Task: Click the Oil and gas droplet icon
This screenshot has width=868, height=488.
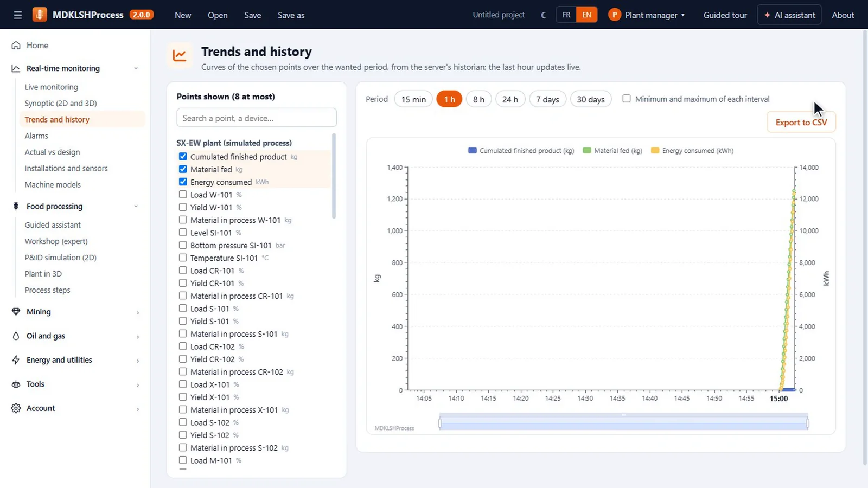Action: coord(16,336)
